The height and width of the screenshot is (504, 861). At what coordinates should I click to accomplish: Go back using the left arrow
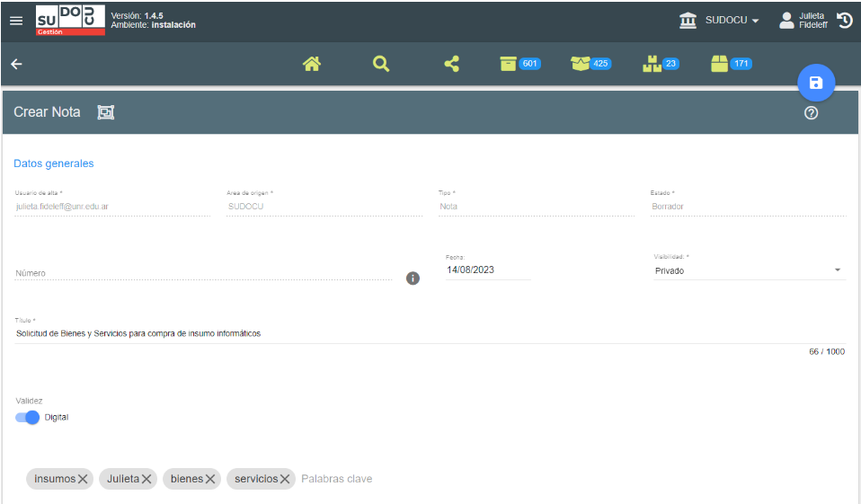pos(16,64)
